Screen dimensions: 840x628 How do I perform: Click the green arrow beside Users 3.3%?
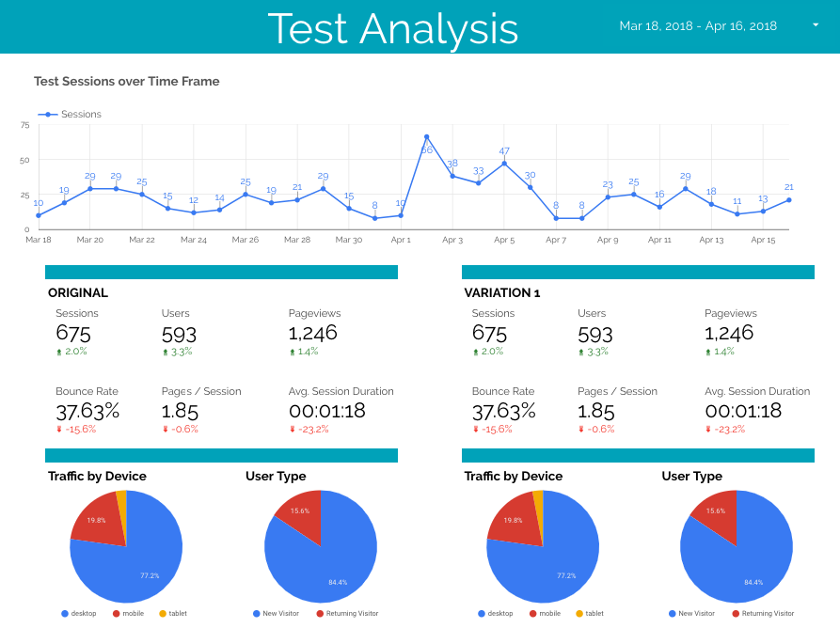pyautogui.click(x=164, y=352)
